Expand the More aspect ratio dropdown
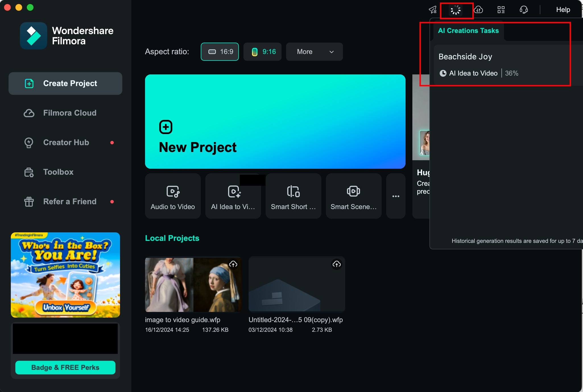The height and width of the screenshot is (392, 583). pyautogui.click(x=314, y=52)
